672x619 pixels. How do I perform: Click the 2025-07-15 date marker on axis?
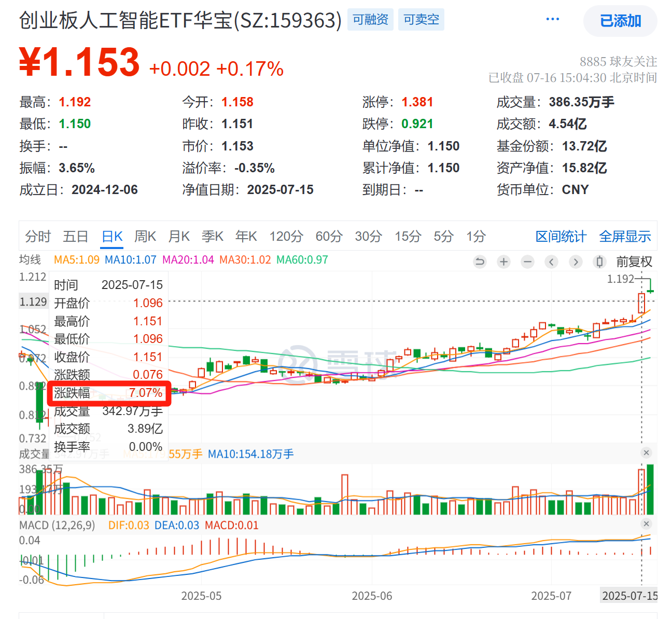coord(629,596)
